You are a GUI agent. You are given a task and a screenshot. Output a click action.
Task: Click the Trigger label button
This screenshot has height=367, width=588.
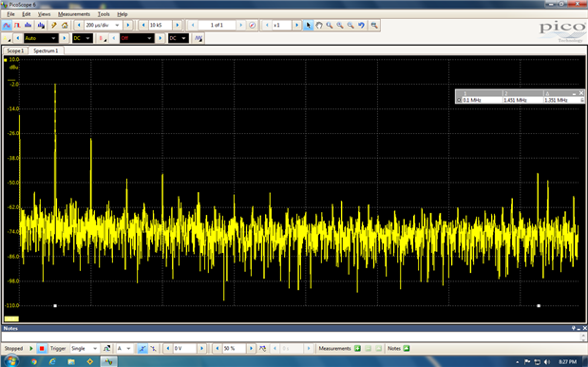tap(58, 349)
